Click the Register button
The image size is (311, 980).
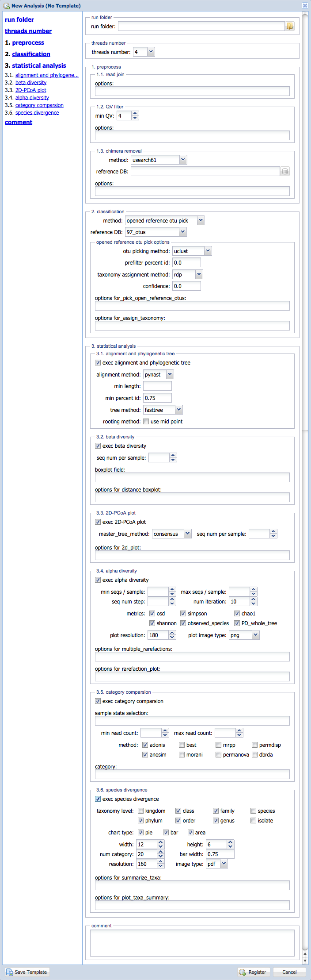pos(254,972)
